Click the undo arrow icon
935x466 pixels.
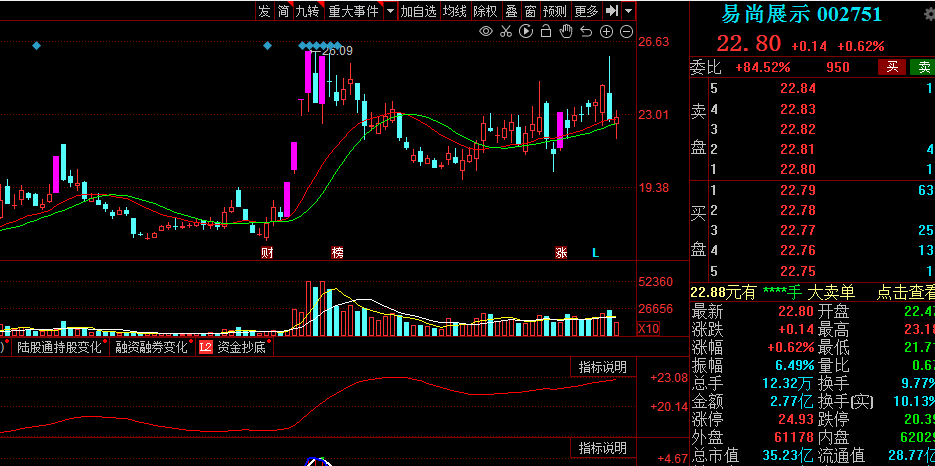[x=586, y=32]
